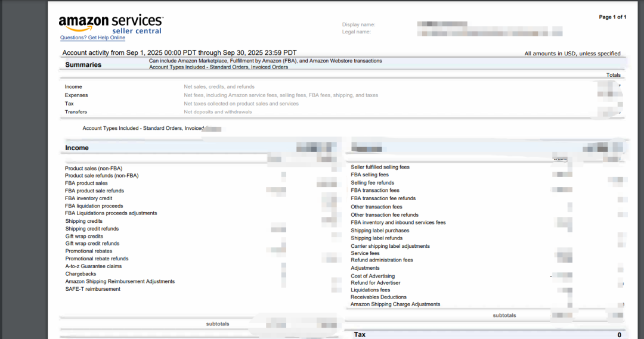This screenshot has height=339, width=644.
Task: Select 'Product sale refunds (non-FBA)' row
Action: point(102,176)
